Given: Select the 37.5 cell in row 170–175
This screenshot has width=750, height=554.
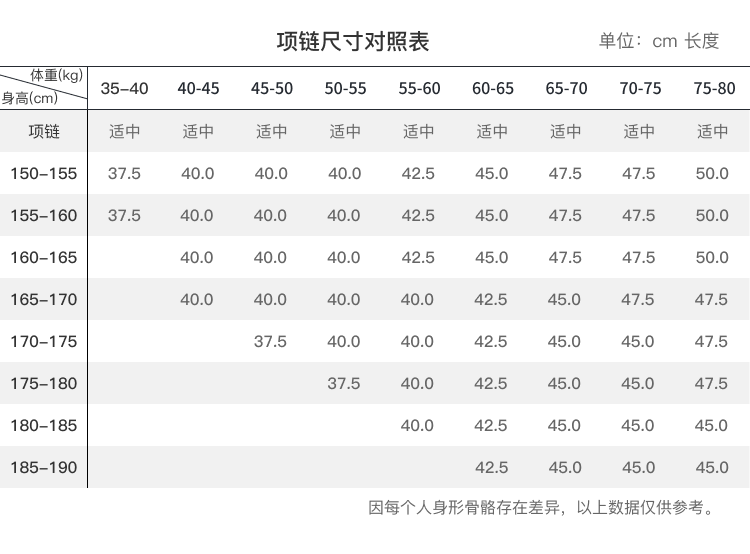Looking at the screenshot, I should click(x=270, y=342).
